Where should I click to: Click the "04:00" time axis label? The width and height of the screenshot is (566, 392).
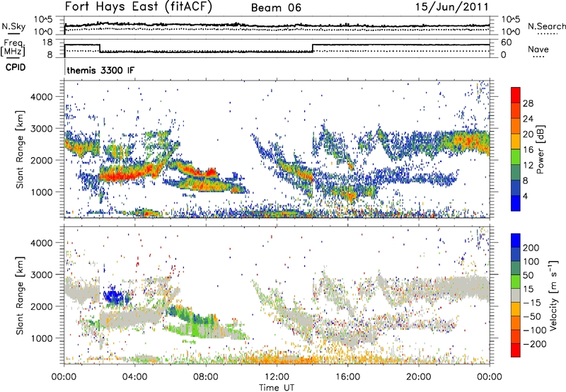coord(134,377)
